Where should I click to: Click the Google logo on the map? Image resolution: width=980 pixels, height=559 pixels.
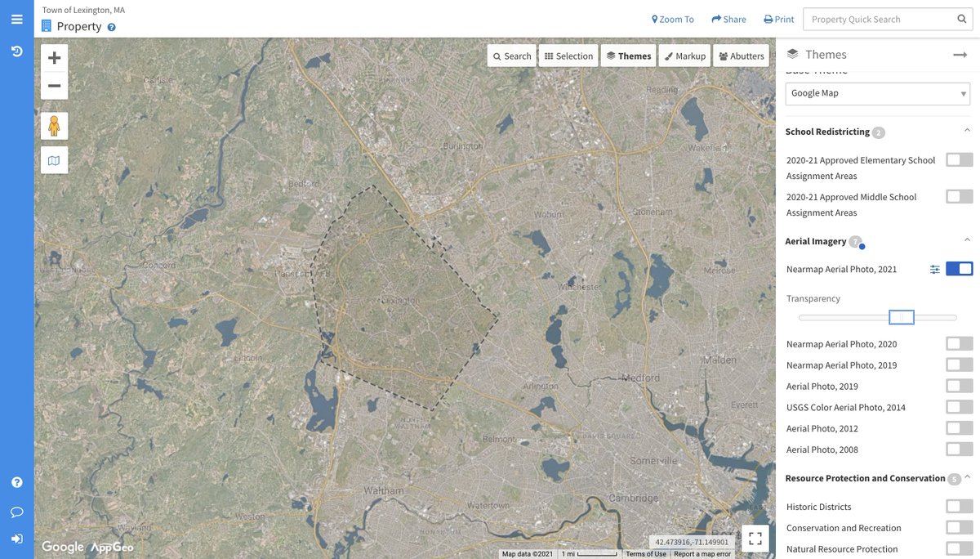point(63,547)
